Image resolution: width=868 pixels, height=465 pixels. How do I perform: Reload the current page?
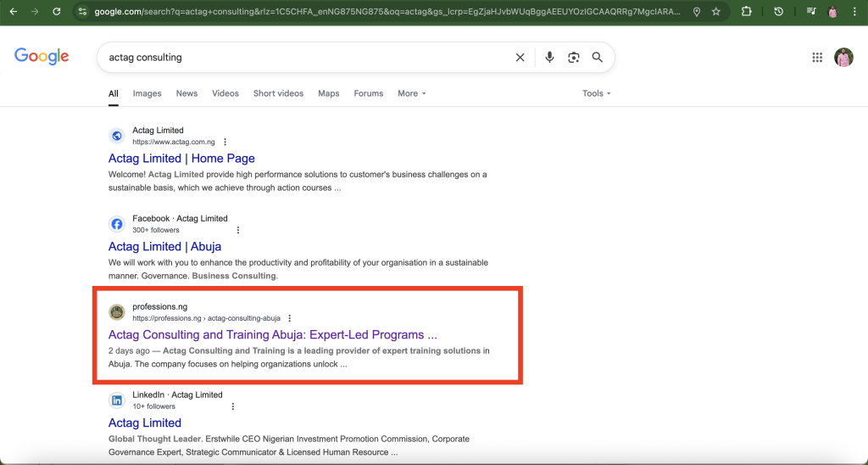[x=57, y=11]
